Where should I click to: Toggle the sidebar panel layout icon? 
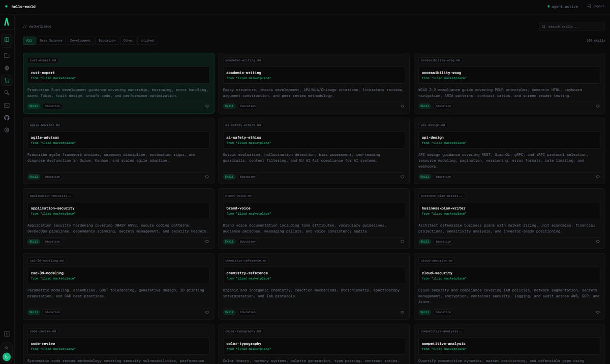tap(7, 40)
